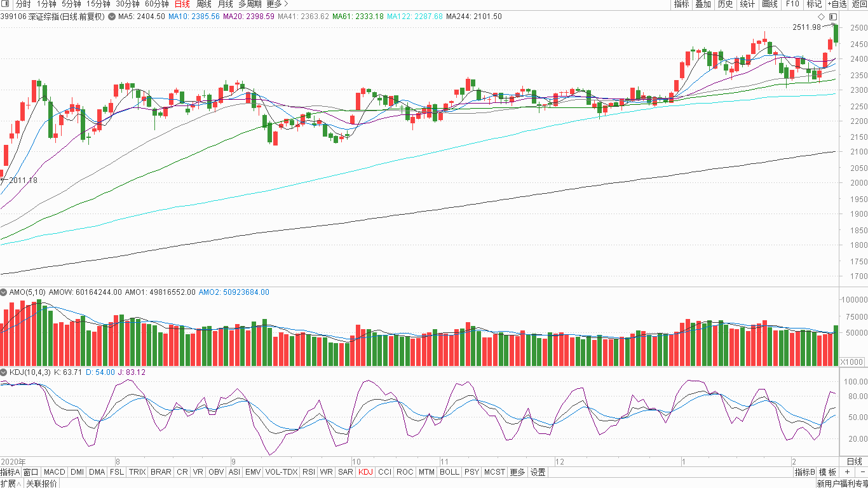Open F10 company info
868x488 pixels.
point(792,4)
